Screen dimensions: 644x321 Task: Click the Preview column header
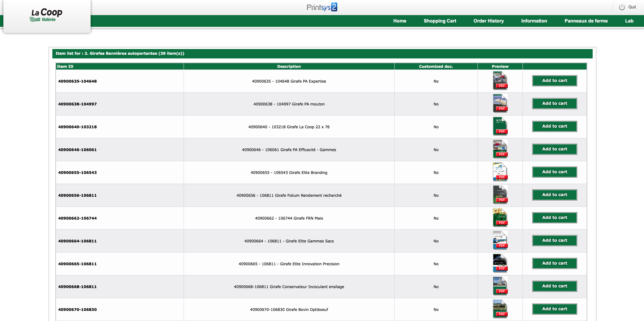(500, 66)
